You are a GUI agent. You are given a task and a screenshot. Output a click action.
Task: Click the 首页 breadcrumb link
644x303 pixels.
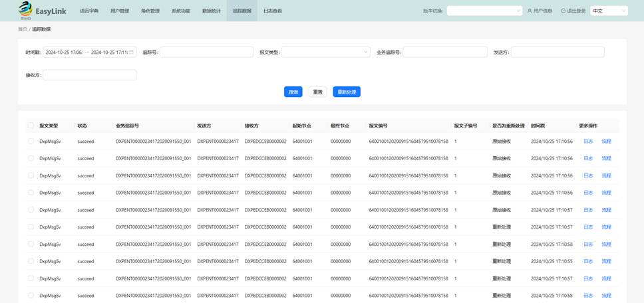pos(23,29)
